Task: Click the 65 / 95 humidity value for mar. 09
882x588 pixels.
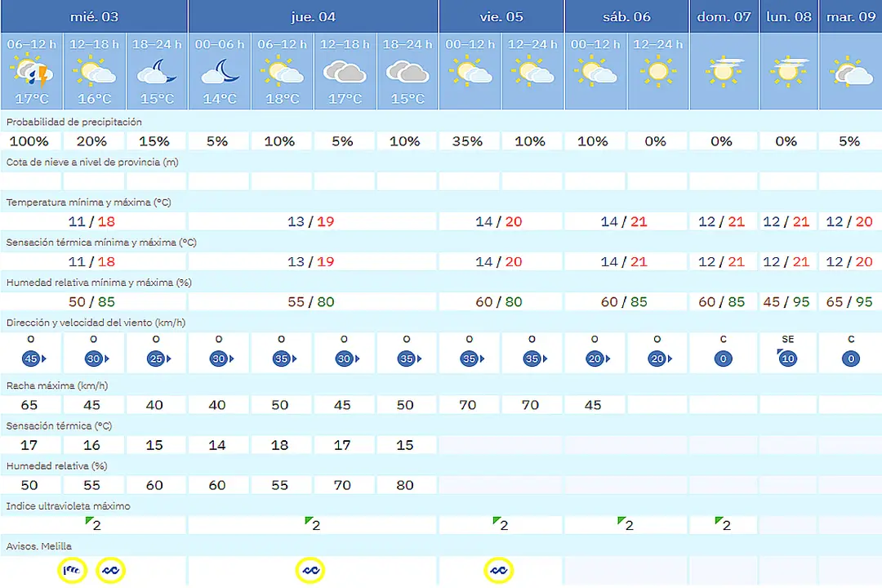Action: point(849,302)
